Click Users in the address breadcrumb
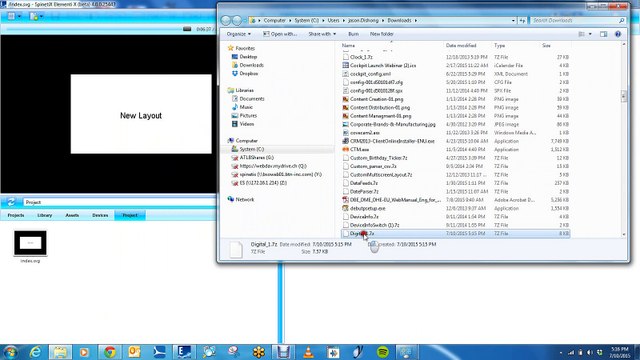The height and width of the screenshot is (360, 640). (x=333, y=20)
